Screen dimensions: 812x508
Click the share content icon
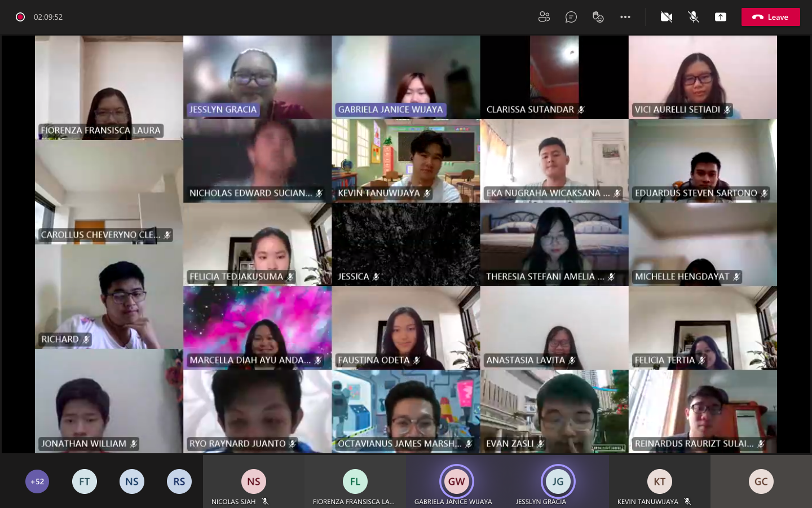[721, 17]
